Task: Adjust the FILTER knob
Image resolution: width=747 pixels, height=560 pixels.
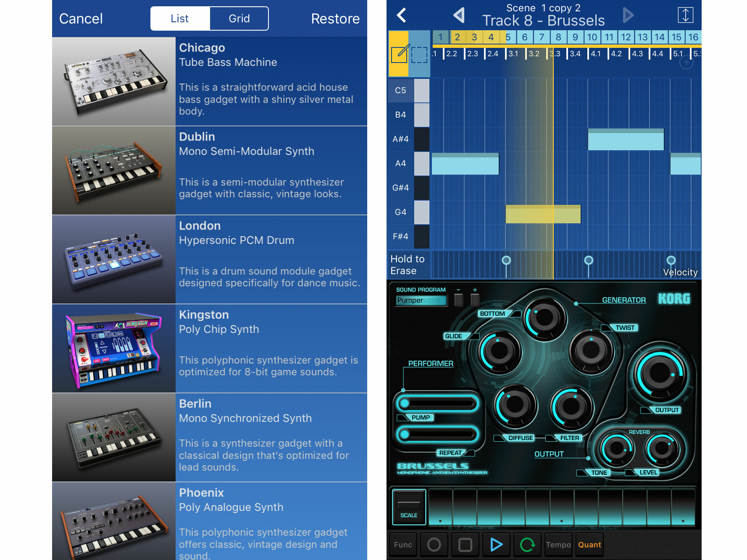Action: point(571,406)
